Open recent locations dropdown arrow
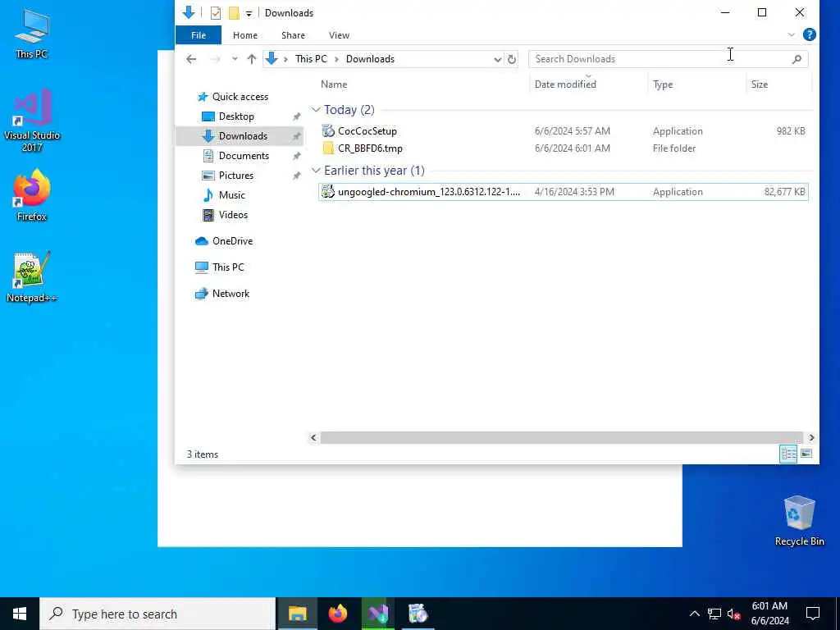The width and height of the screenshot is (840, 630). pyautogui.click(x=235, y=59)
